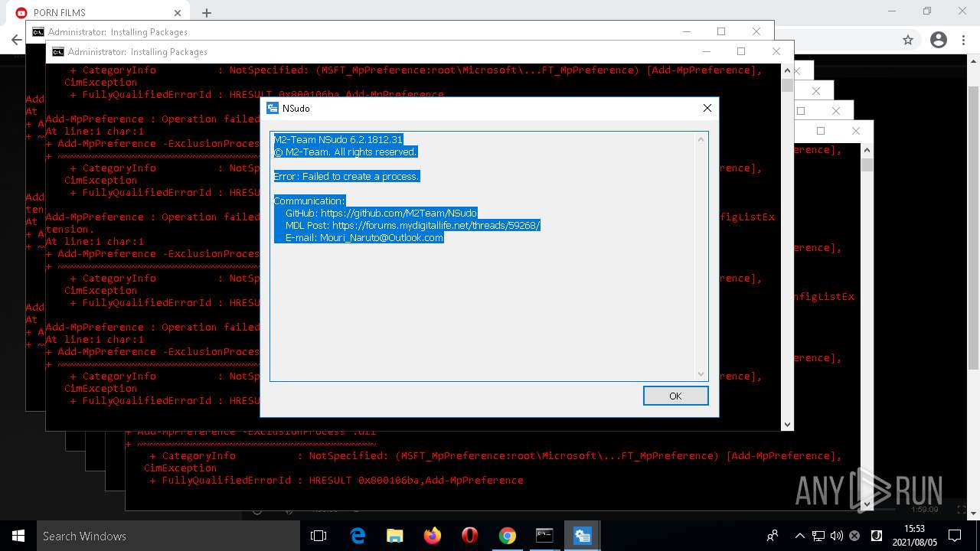The height and width of the screenshot is (551, 980).
Task: Click the 'Communication:' heading text
Action: click(x=309, y=201)
